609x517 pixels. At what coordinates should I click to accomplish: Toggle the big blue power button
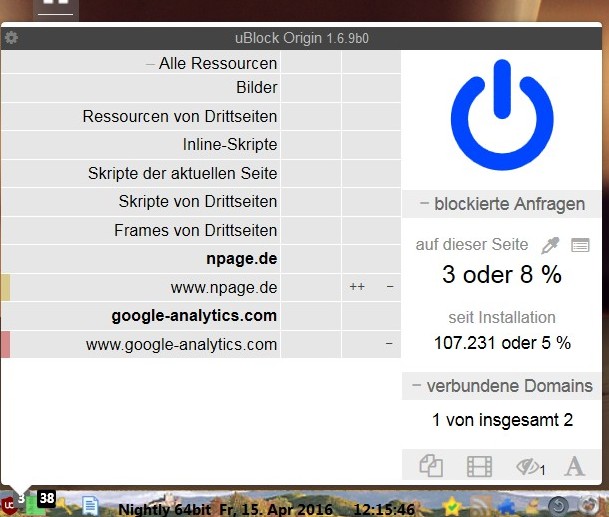502,115
